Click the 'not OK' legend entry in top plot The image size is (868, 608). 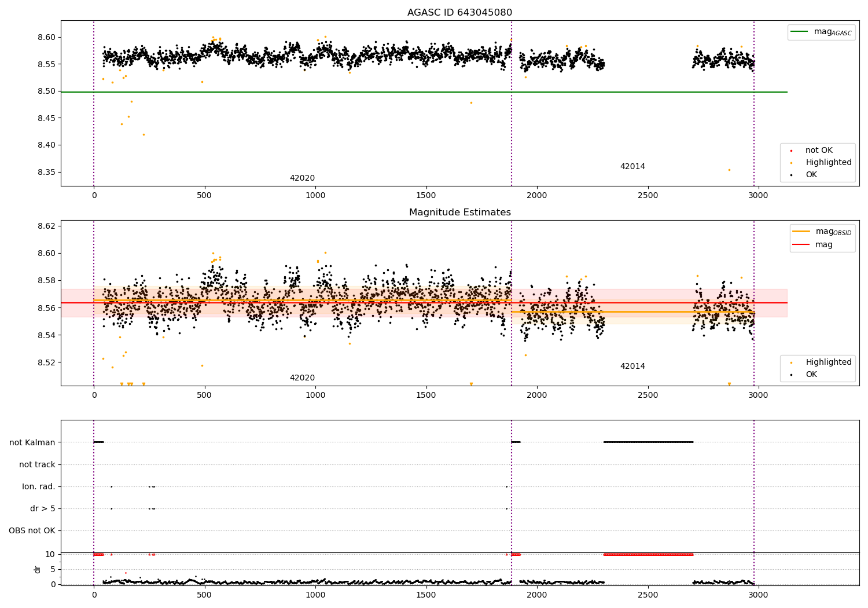[x=819, y=151]
